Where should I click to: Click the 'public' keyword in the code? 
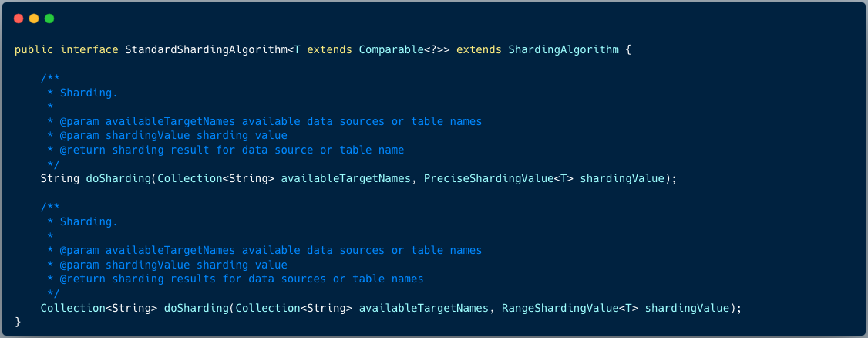click(34, 50)
